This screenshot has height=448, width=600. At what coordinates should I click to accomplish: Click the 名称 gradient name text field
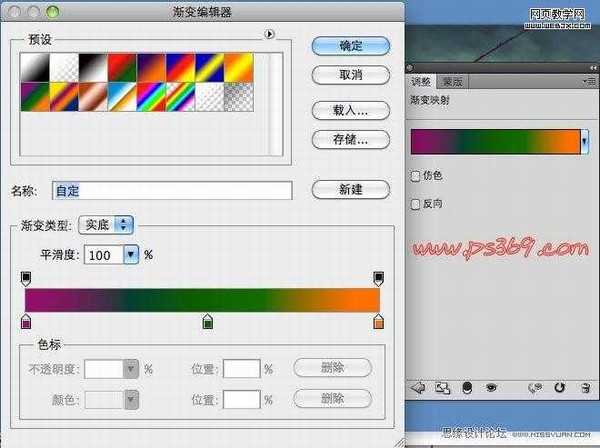(x=172, y=190)
